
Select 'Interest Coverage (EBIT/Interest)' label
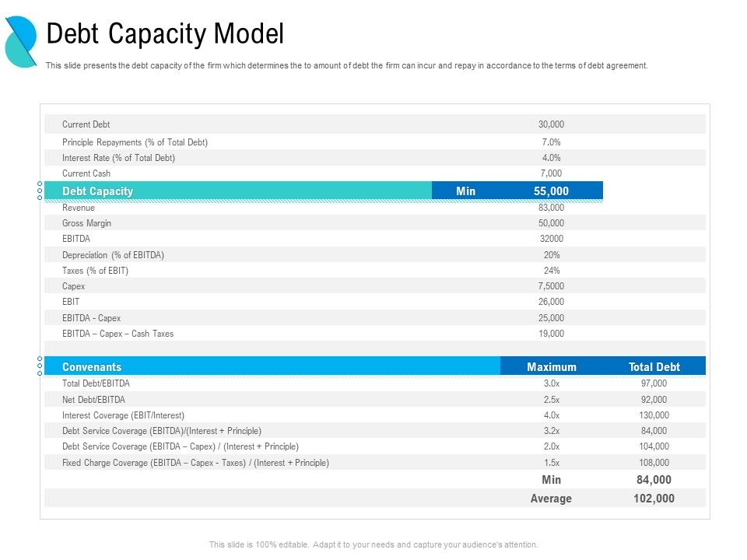(123, 415)
